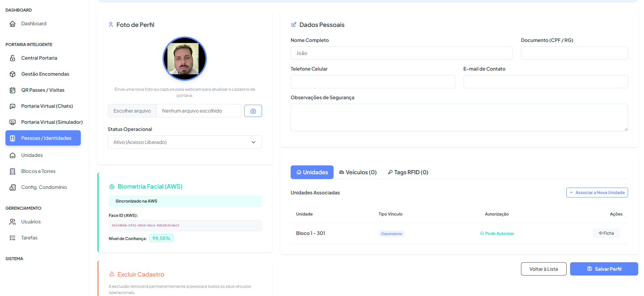Select the Unidades tab

point(312,172)
